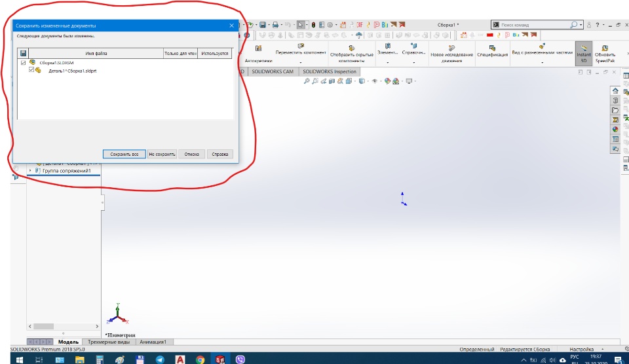629x364 pixels.
Task: Click the Help (Справка) button in the dialog
Action: (x=220, y=154)
